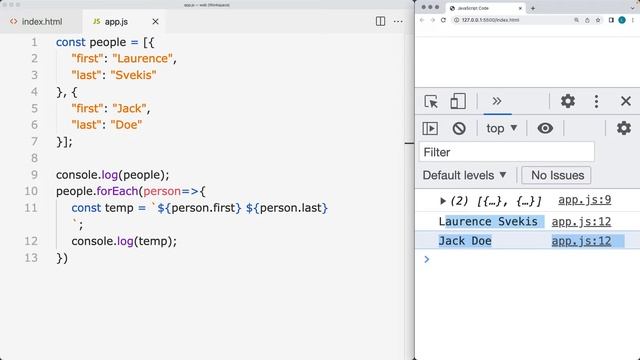Go back in the browser
Screen dimensions: 640x360
[422, 20]
